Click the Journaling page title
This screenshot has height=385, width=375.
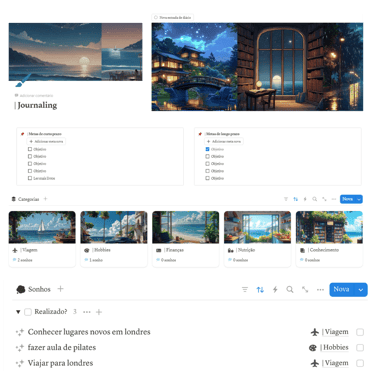pos(37,105)
